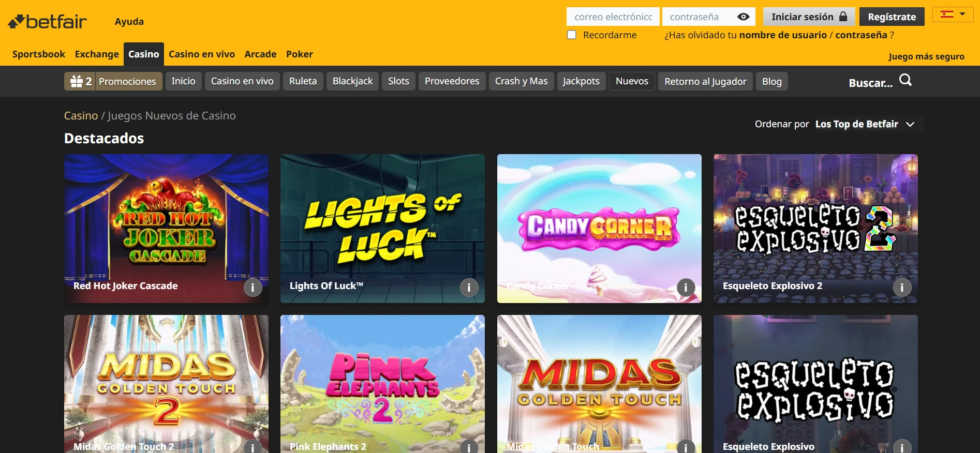
Task: Open Midas Golden Touch 2 thumbnail
Action: (166, 384)
